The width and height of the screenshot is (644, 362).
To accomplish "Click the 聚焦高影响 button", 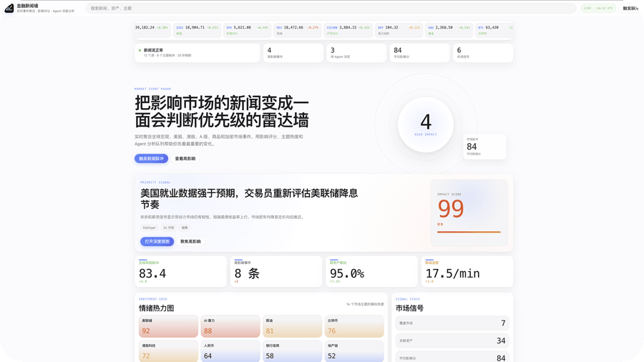I will click(190, 241).
